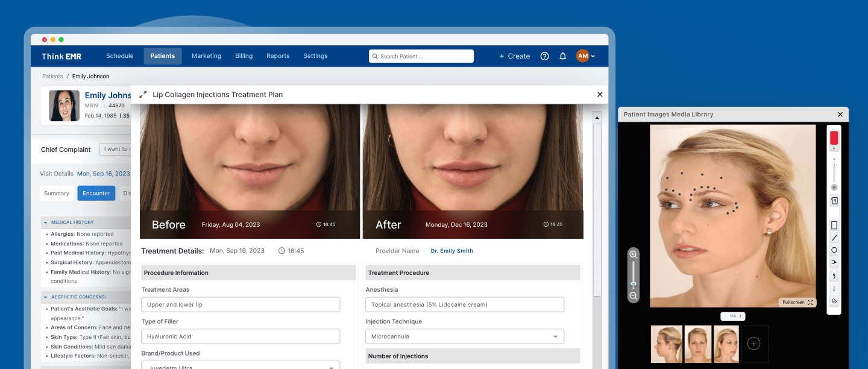The image size is (868, 369).
Task: Open the After lip photo
Action: [473, 171]
